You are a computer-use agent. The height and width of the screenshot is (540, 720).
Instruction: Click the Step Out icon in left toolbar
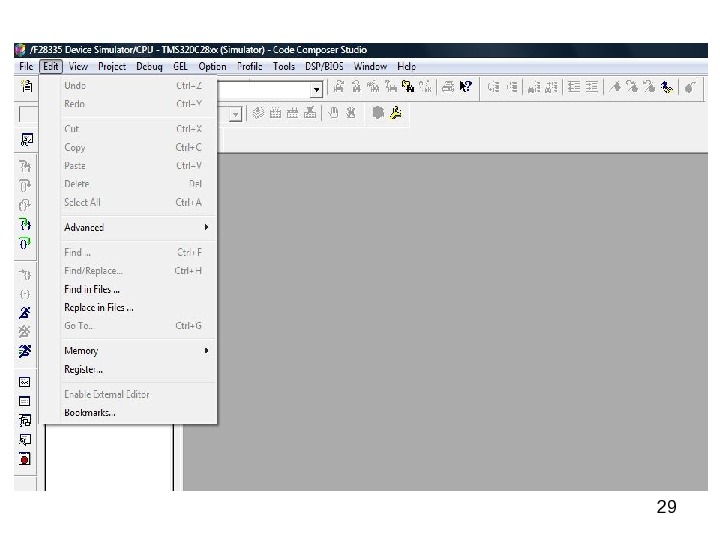click(25, 205)
